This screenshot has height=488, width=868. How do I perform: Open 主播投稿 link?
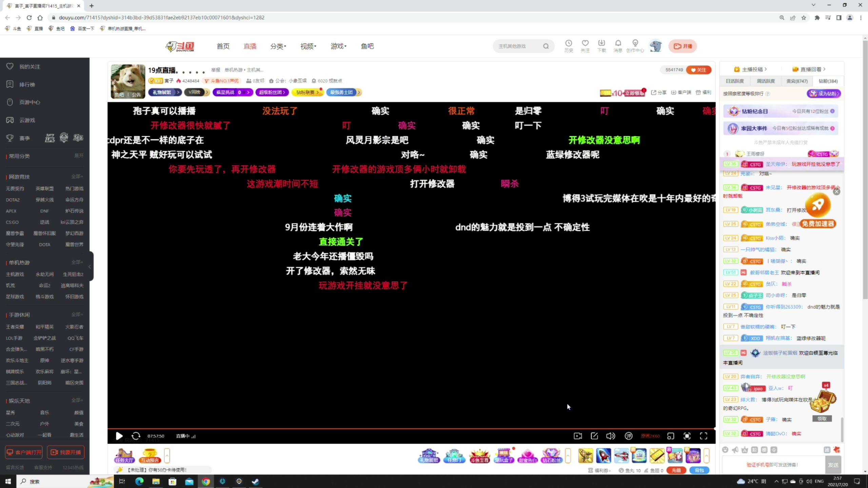click(x=750, y=69)
